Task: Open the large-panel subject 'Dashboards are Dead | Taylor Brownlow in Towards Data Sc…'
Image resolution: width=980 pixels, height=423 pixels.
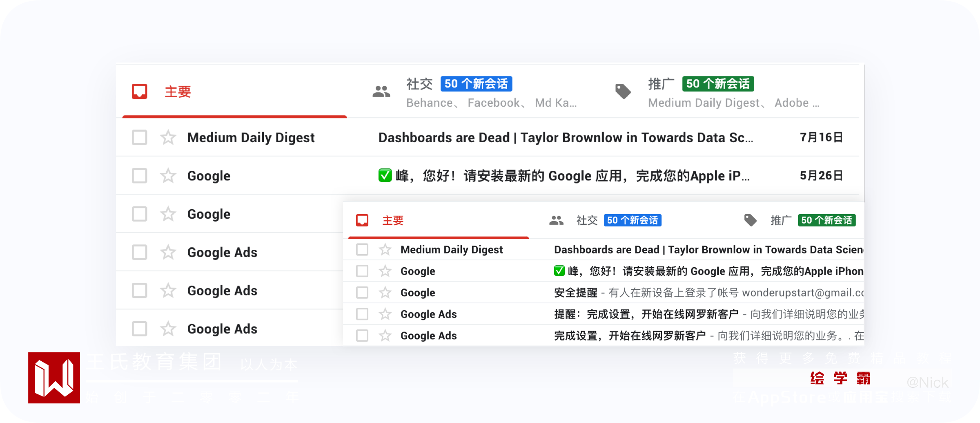Action: tap(566, 137)
